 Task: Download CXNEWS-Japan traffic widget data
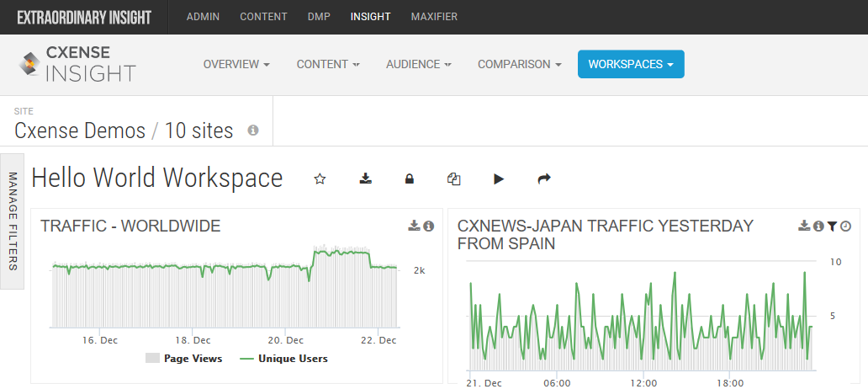(x=805, y=226)
